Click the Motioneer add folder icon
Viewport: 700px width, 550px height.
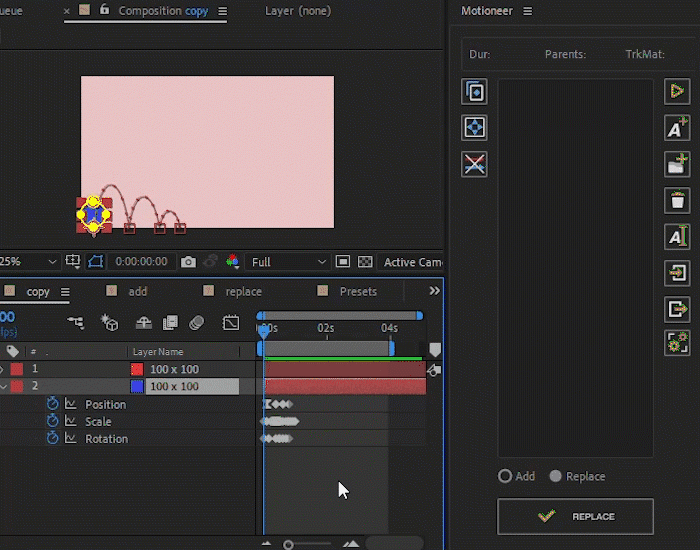pos(677,164)
